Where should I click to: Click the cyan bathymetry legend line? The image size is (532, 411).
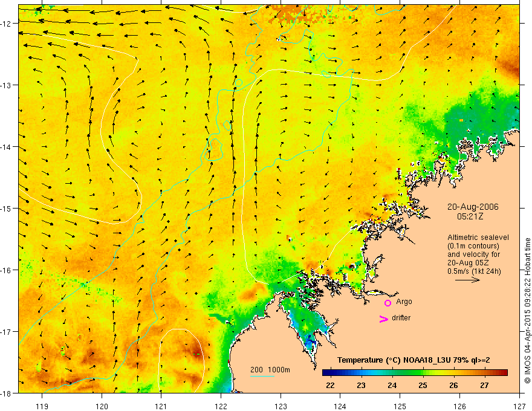[262, 376]
